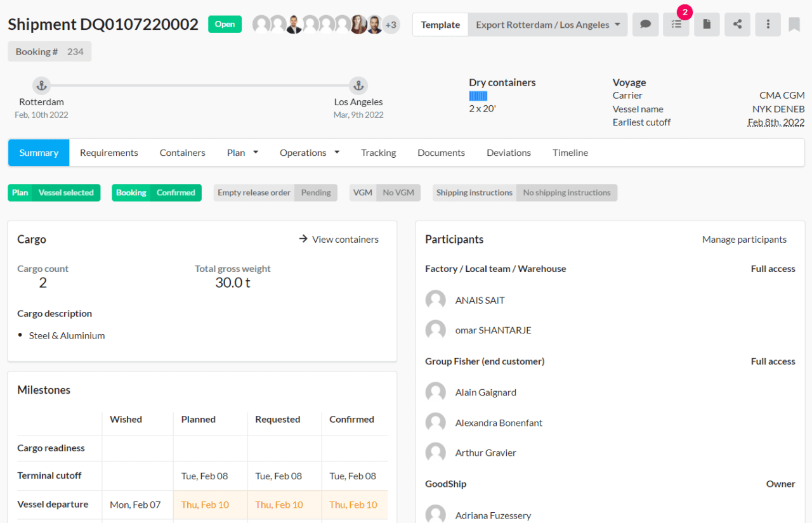The width and height of the screenshot is (812, 523).
Task: Toggle the Empty release order Pending status
Action: [x=275, y=192]
